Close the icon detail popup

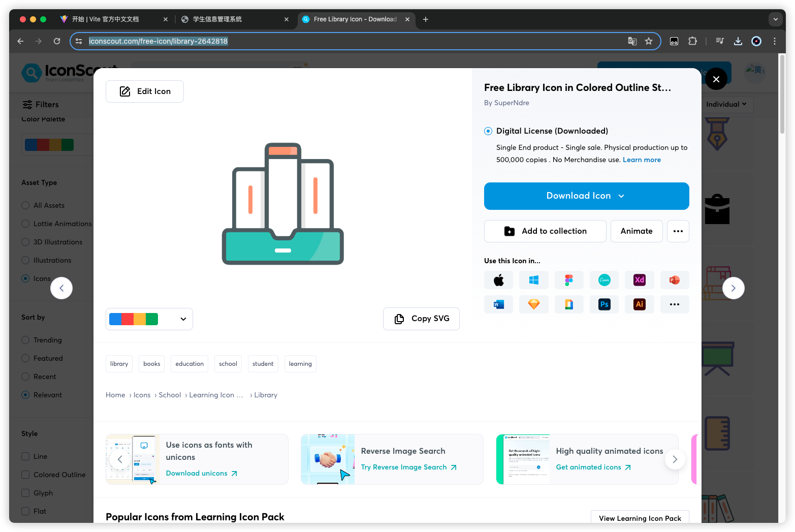[716, 79]
